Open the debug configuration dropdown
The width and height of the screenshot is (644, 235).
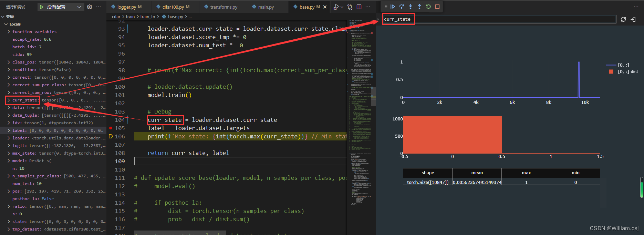tap(61, 7)
